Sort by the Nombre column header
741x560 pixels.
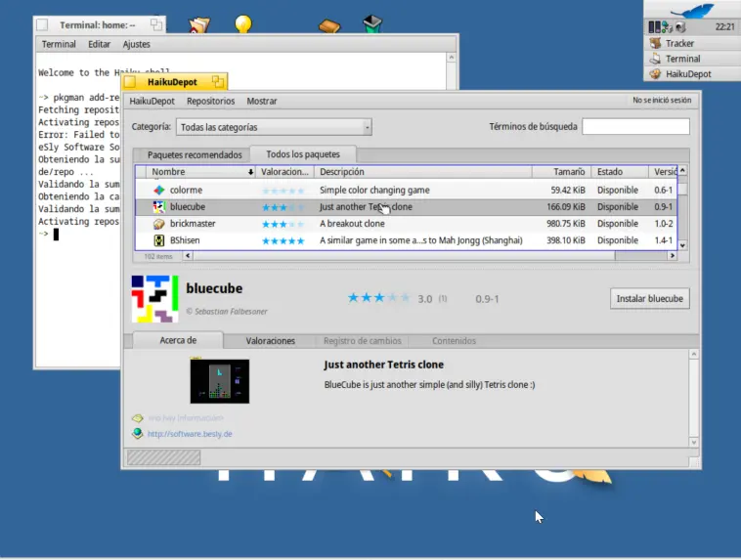[x=200, y=172]
